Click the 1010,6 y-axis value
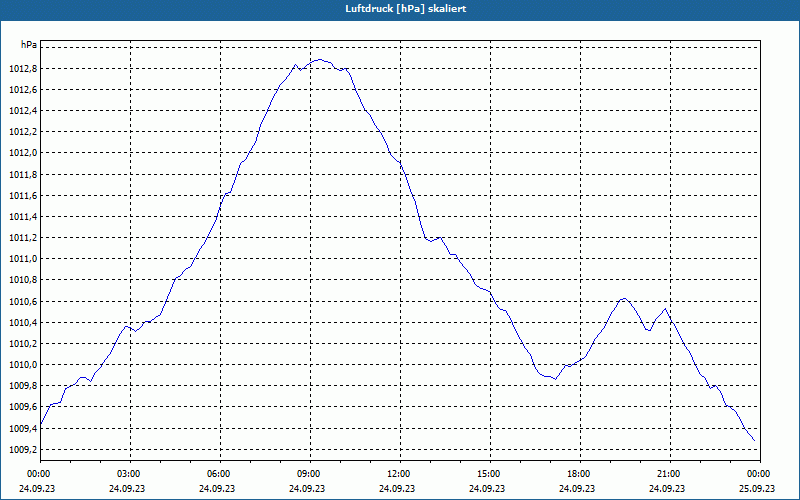Screen dimensions: 800x500 tap(23, 302)
